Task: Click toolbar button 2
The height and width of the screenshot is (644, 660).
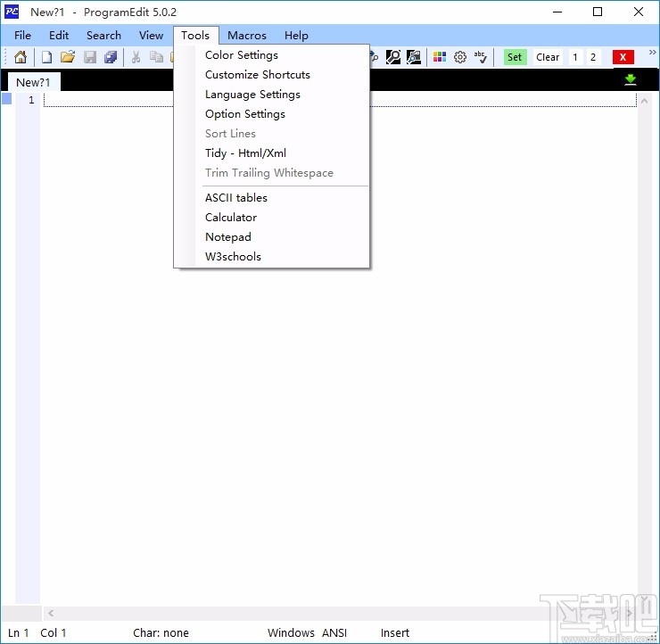Action: 592,57
